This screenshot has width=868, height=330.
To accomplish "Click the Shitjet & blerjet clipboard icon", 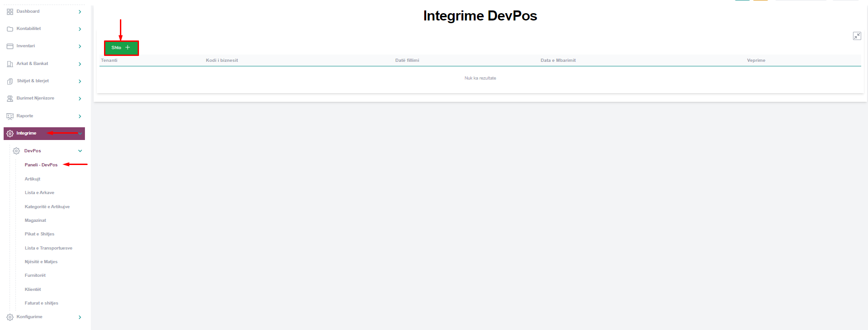I will pos(10,81).
